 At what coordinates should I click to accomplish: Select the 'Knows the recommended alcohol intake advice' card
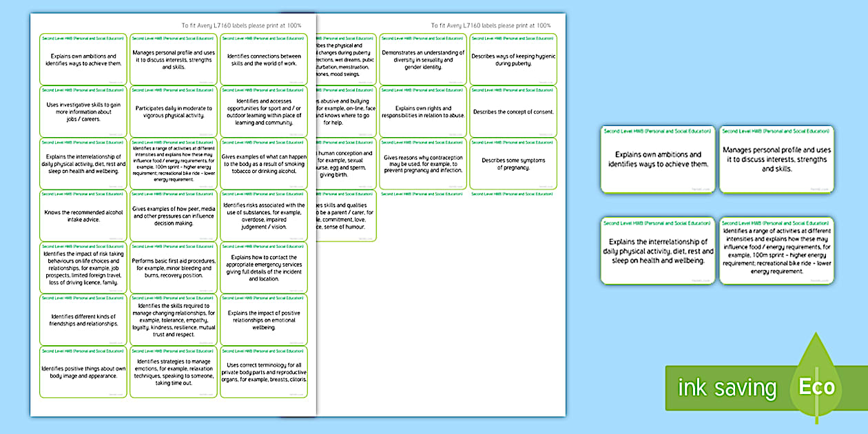(x=83, y=216)
